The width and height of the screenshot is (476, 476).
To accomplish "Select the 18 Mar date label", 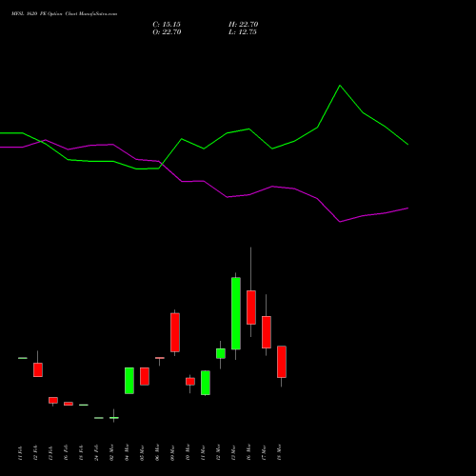I will point(279,453).
